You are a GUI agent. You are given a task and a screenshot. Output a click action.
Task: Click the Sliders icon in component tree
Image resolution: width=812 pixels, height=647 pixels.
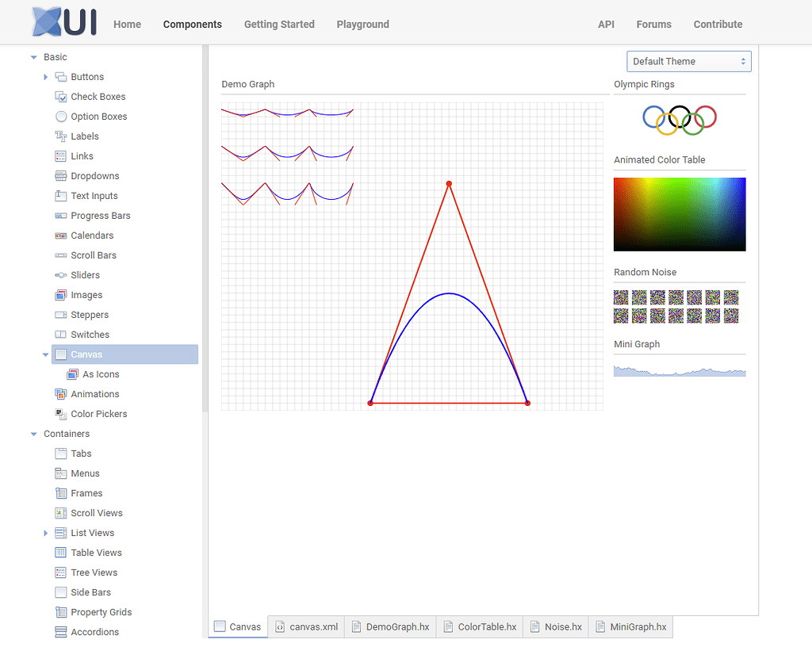(61, 275)
